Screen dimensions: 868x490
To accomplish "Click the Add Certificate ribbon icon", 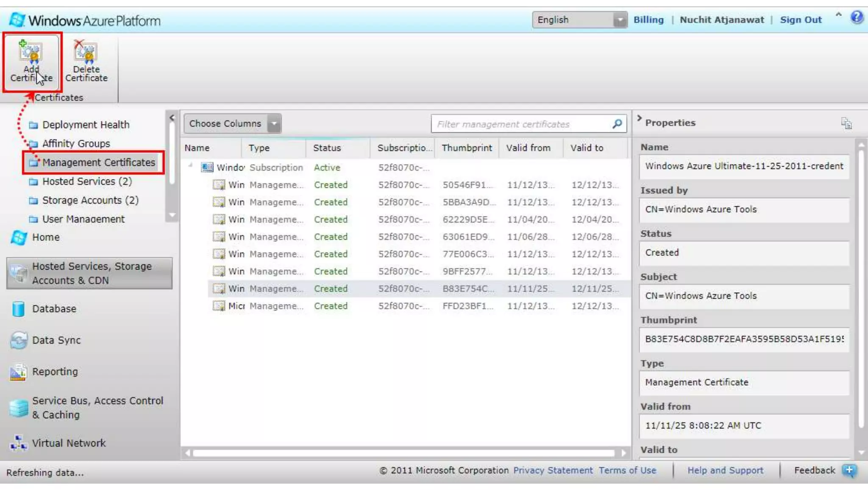I will 31,52.
